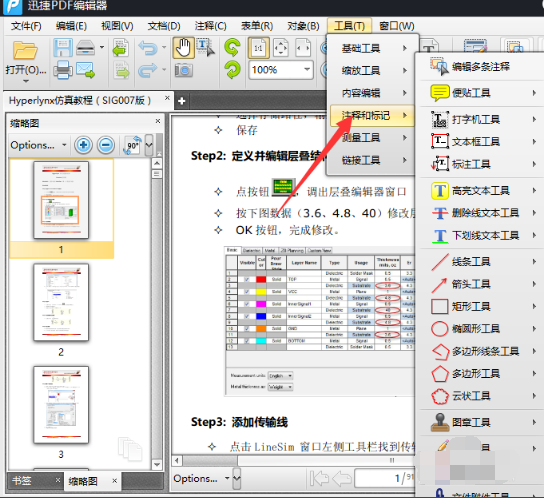Open the 视图(V) menu
Image resolution: width=544 pixels, height=498 pixels.
point(117,26)
